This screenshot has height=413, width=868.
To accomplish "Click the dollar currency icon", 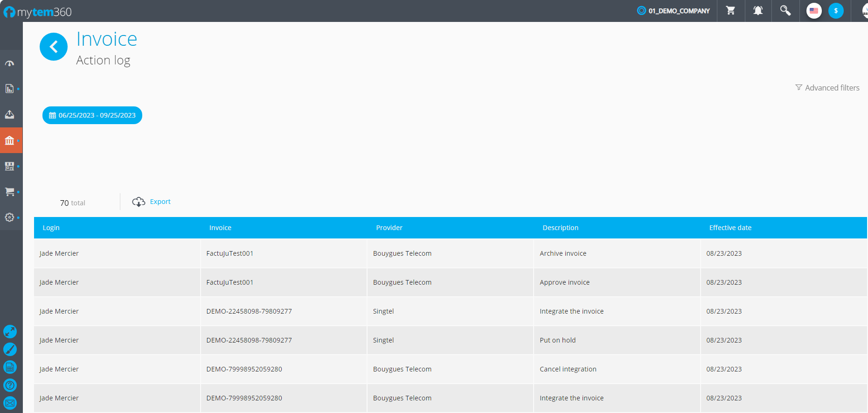I will (x=836, y=11).
